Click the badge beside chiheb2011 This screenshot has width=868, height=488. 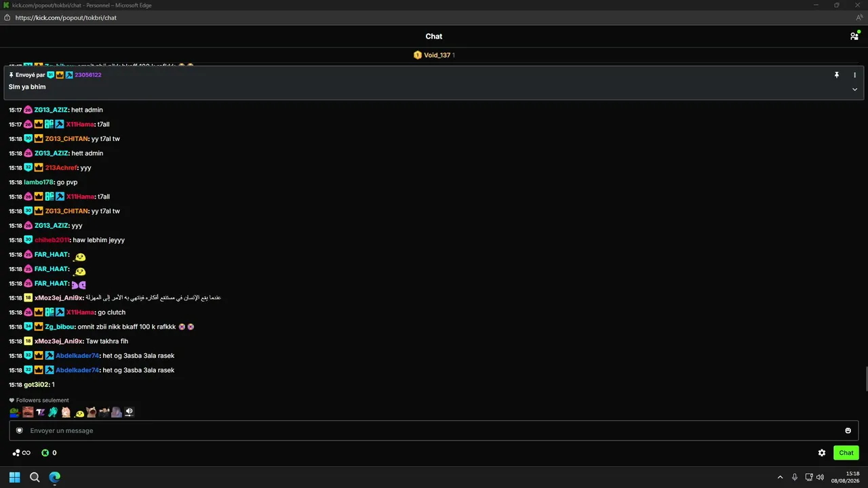tap(28, 240)
